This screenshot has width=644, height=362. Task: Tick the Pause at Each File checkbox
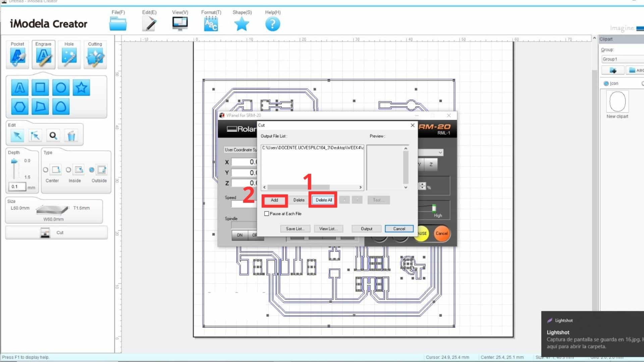tap(267, 214)
